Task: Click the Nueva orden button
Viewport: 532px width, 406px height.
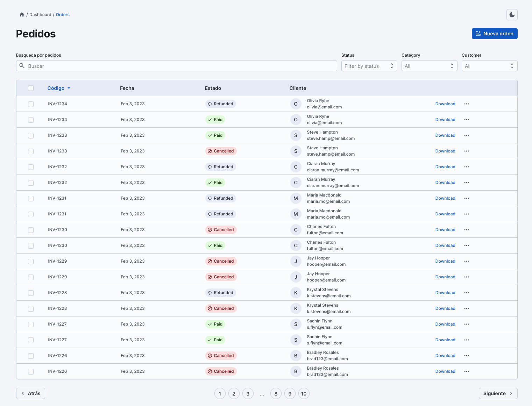Action: pyautogui.click(x=494, y=34)
